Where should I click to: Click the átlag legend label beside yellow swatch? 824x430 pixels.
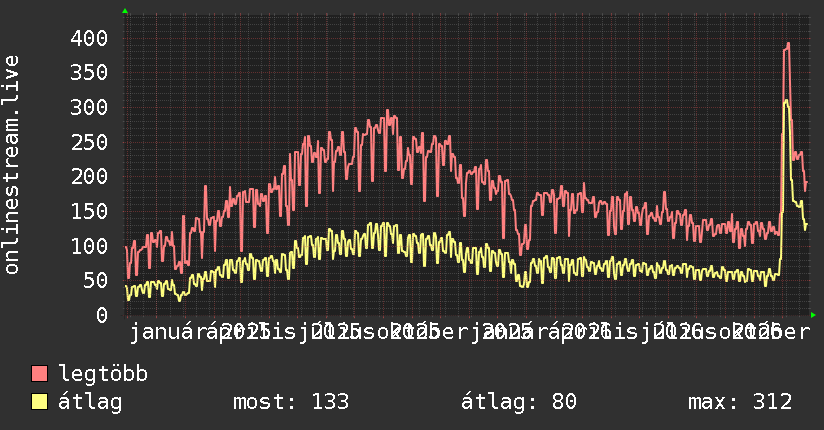click(90, 402)
